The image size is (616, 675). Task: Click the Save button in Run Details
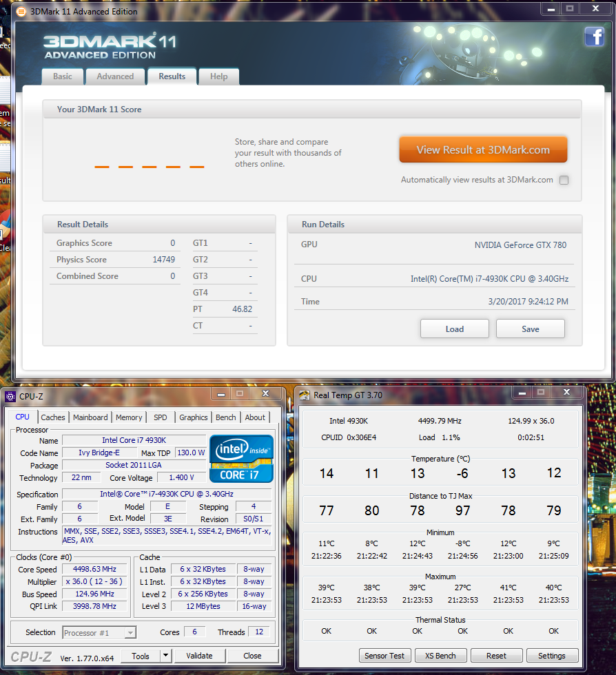[x=531, y=329]
